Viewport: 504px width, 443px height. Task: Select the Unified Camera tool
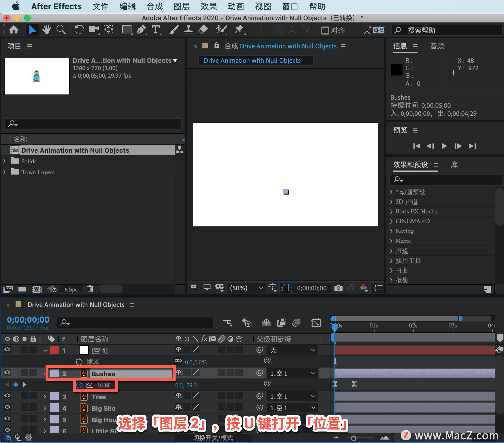tap(94, 30)
